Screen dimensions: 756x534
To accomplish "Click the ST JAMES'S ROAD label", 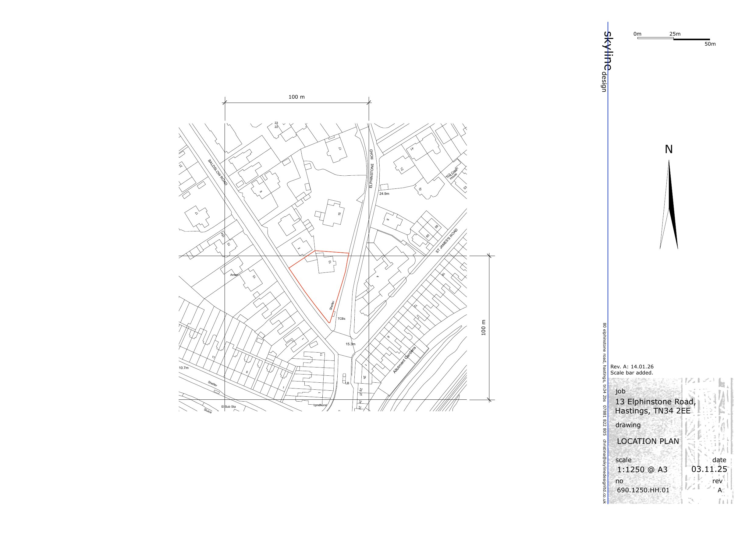I will [x=446, y=241].
